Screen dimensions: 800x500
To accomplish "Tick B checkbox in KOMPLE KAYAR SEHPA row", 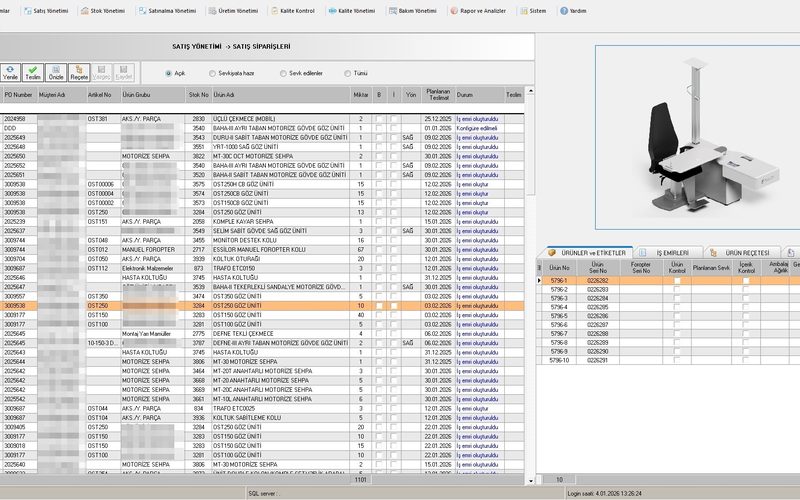I will coord(379,221).
